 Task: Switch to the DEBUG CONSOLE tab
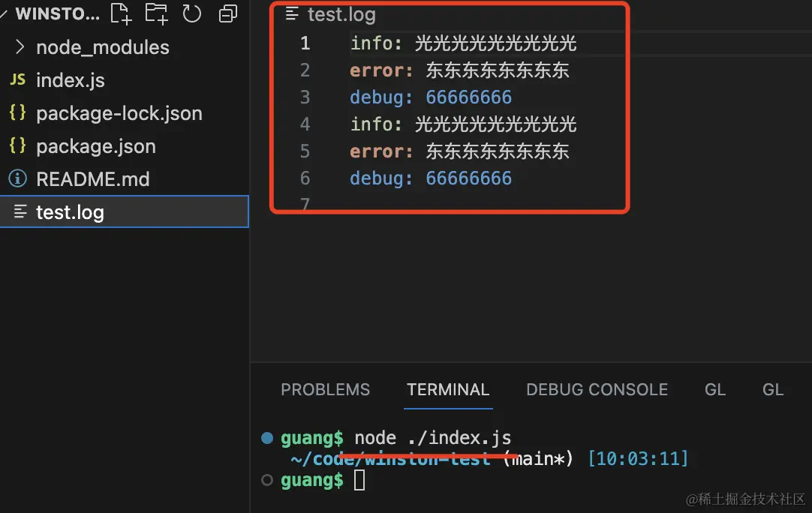[597, 389]
